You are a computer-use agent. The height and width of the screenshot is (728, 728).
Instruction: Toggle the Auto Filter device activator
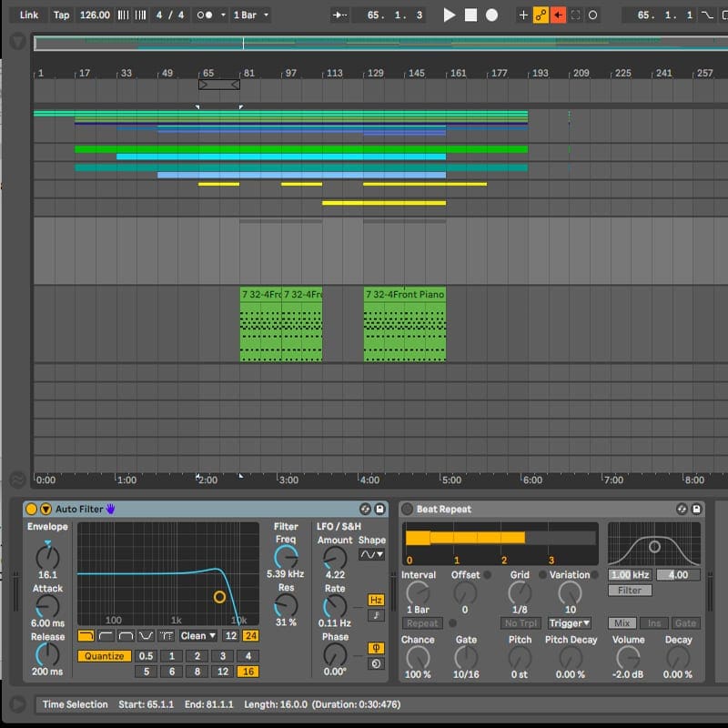tap(31, 510)
